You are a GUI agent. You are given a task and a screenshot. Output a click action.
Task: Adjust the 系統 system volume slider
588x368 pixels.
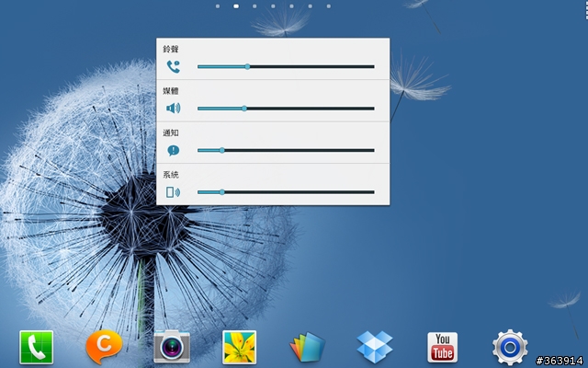click(286, 192)
